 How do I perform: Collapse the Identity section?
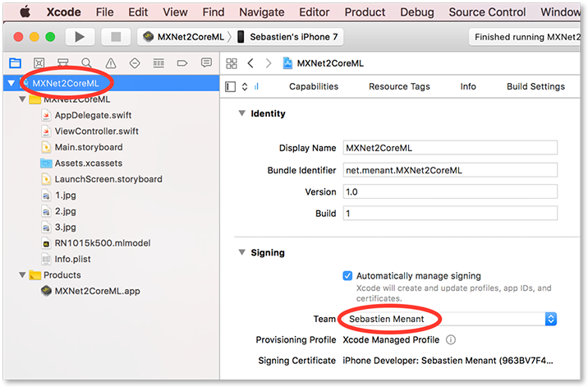tap(242, 113)
